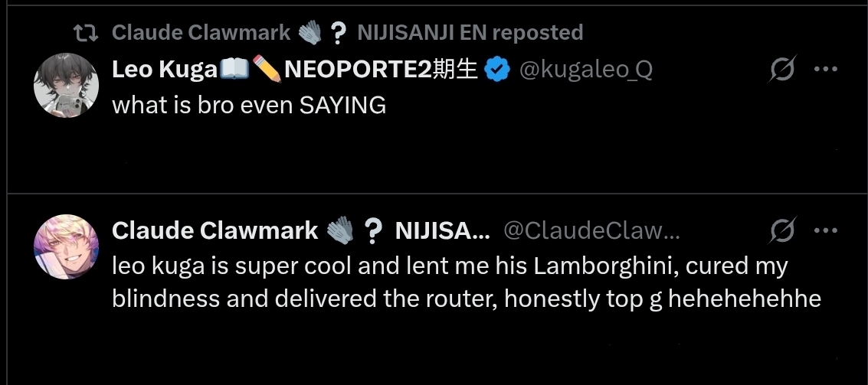Image resolution: width=868 pixels, height=385 pixels.
Task: Click the pencil emoji in Leo Kuga's name
Action: click(267, 69)
